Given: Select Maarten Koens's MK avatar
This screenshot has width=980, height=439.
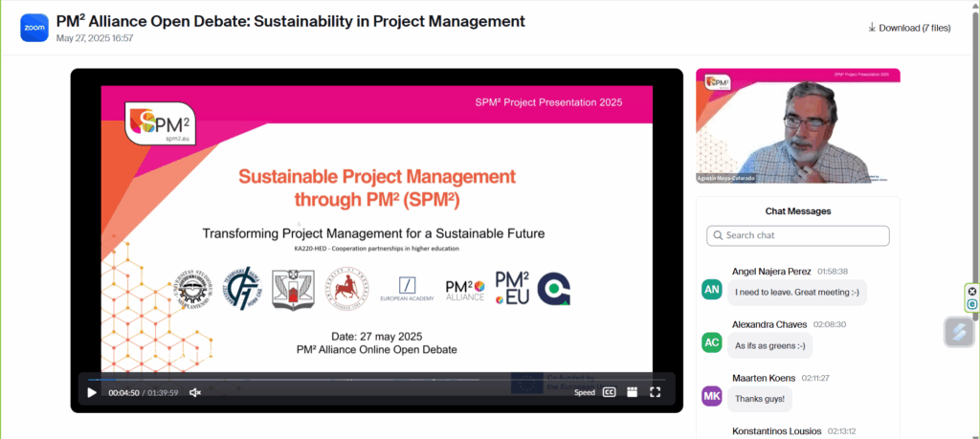Looking at the screenshot, I should [711, 396].
